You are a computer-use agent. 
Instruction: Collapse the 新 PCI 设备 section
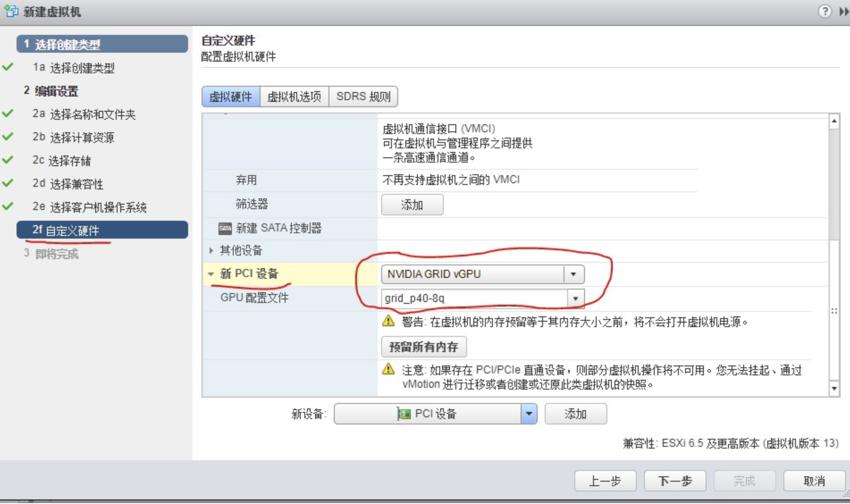211,274
